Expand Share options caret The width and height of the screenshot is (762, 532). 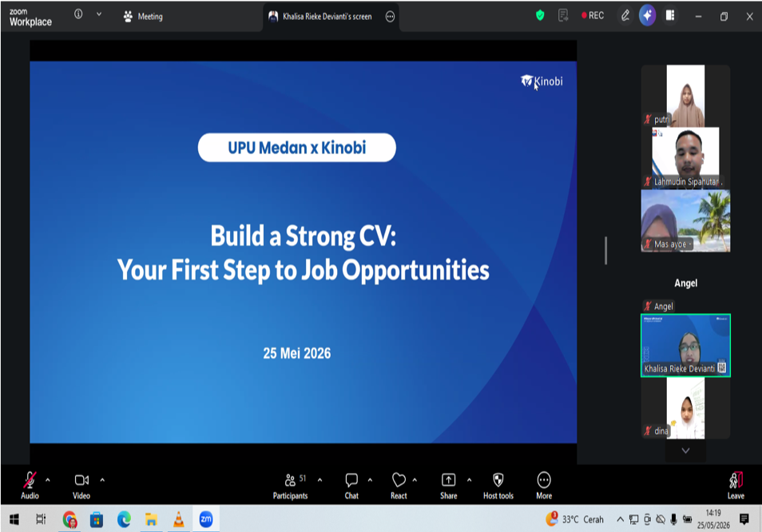pos(469,480)
